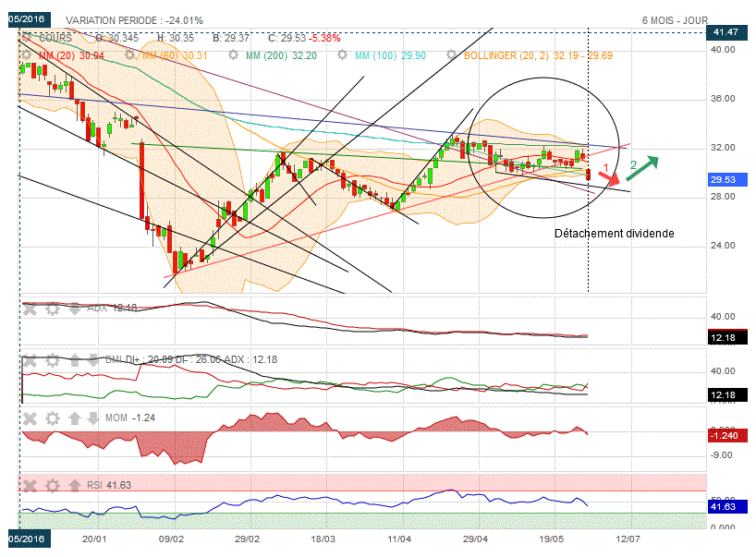Click the closing value 'C: 29.53'
Screen dimensions: 756x557
tap(287, 38)
